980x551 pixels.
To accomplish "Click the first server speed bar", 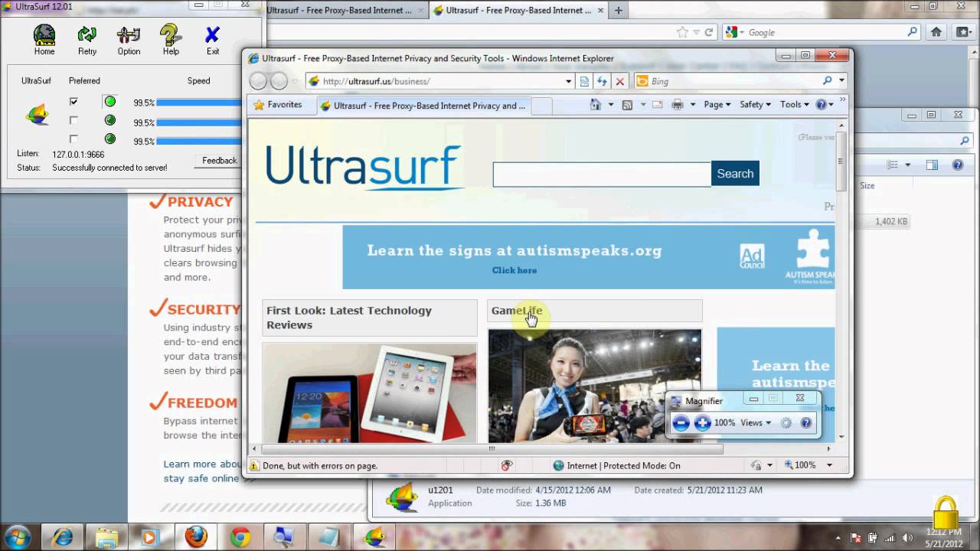I will click(x=199, y=103).
